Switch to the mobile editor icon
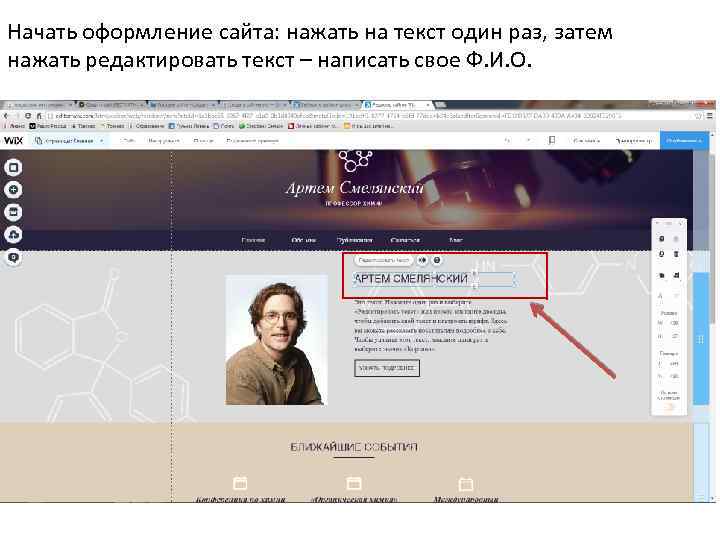 552,140
